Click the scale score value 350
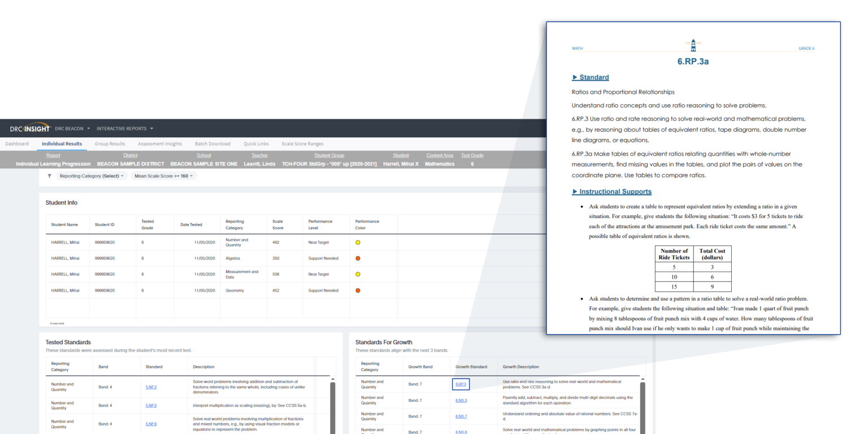 click(x=276, y=258)
